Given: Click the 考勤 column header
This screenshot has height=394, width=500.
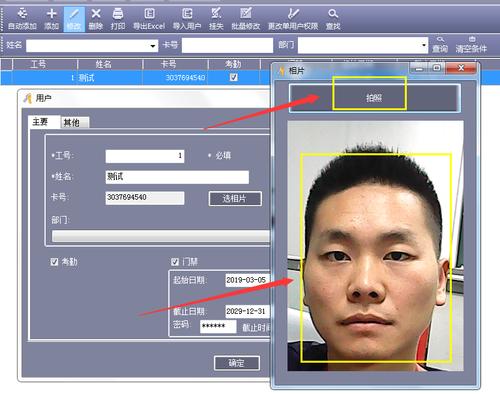Looking at the screenshot, I should [234, 64].
